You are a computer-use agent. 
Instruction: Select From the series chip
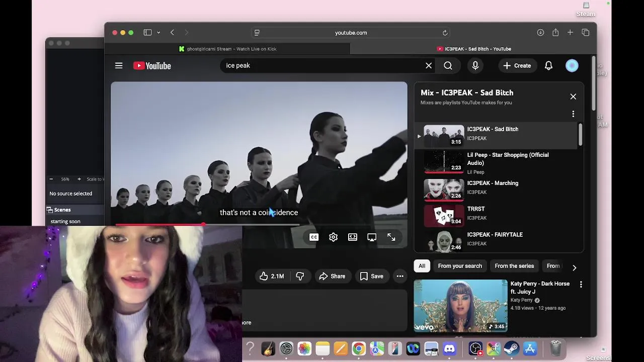point(514,266)
